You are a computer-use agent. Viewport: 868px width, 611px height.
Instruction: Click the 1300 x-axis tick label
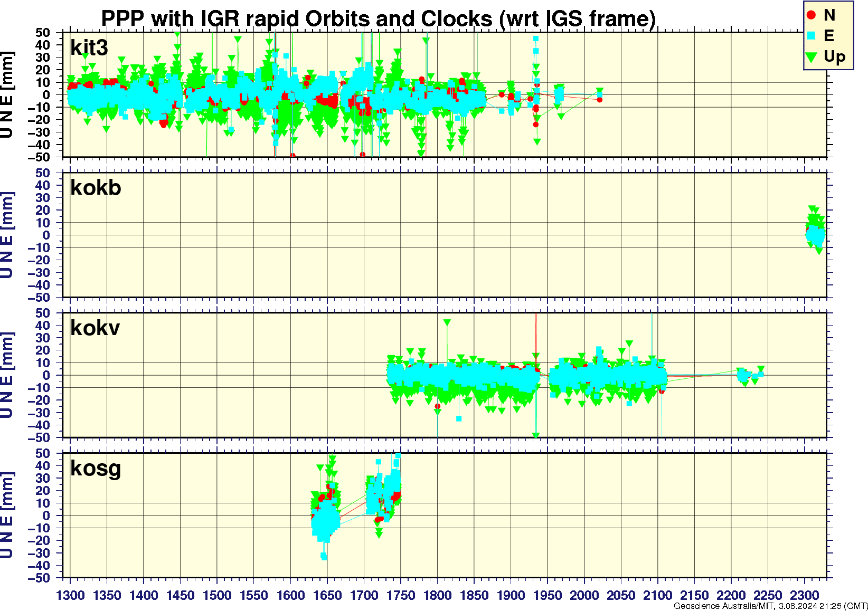click(x=70, y=595)
